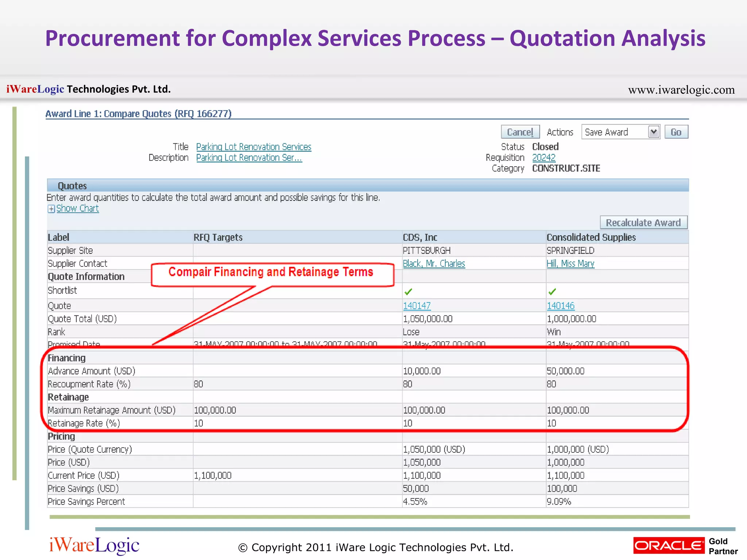
Task: Click the Retainage Rate (%) row label
Action: [84, 423]
